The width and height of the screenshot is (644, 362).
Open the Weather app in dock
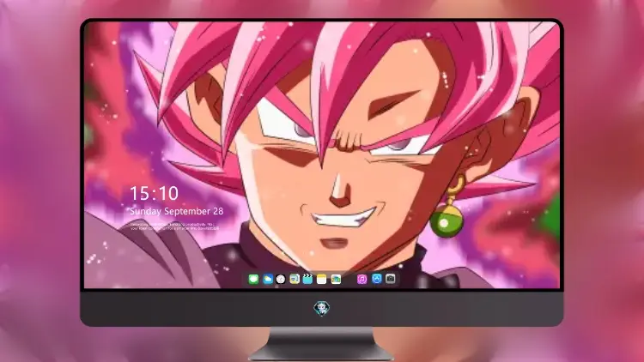(x=267, y=279)
